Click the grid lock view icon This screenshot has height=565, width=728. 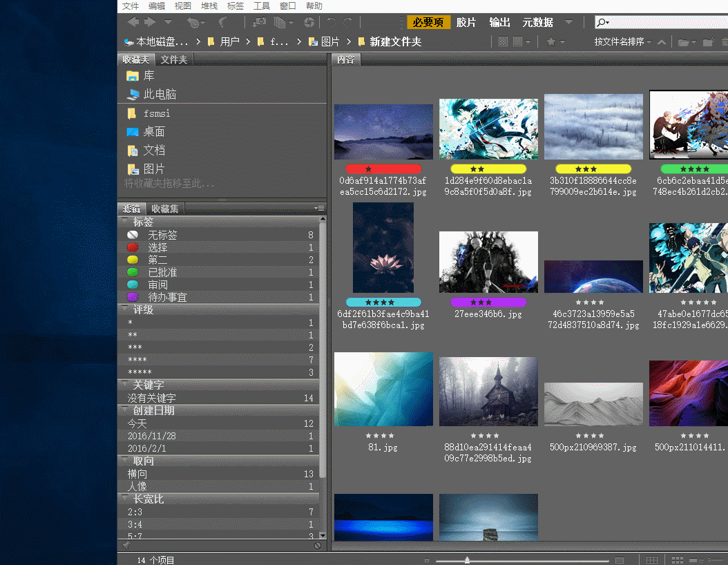pyautogui.click(x=651, y=560)
